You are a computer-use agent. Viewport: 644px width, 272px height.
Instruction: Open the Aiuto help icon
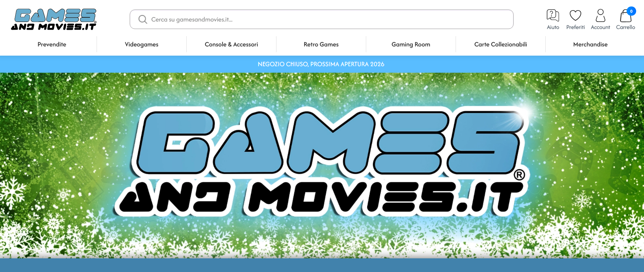click(x=553, y=15)
